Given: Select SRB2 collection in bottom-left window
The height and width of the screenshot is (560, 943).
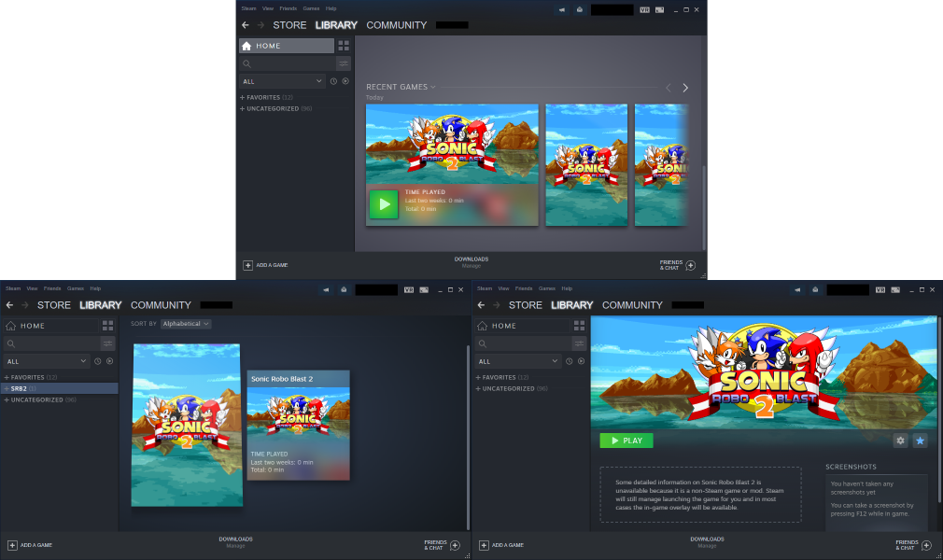Looking at the screenshot, I should coord(59,388).
